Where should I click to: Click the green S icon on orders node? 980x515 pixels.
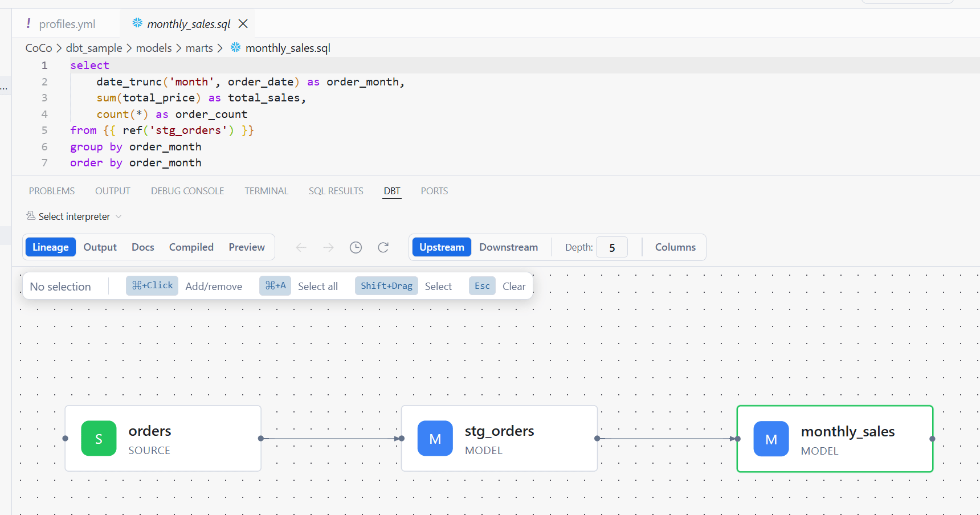99,438
